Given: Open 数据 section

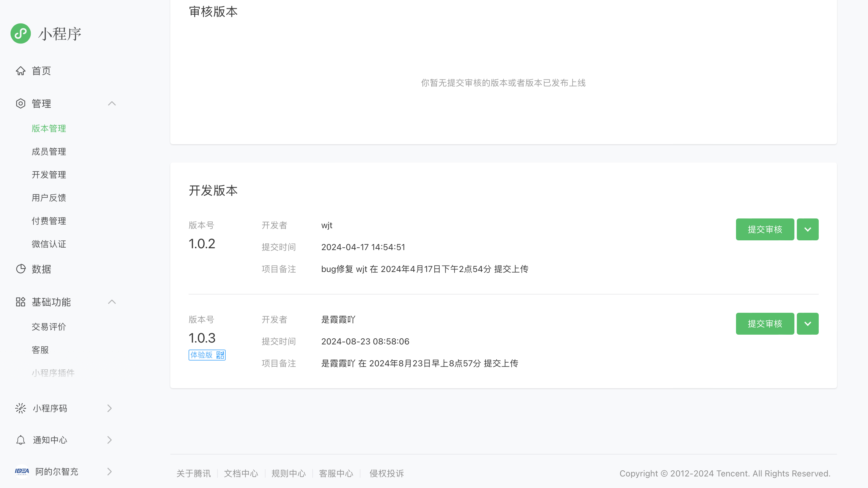Looking at the screenshot, I should click(x=41, y=269).
